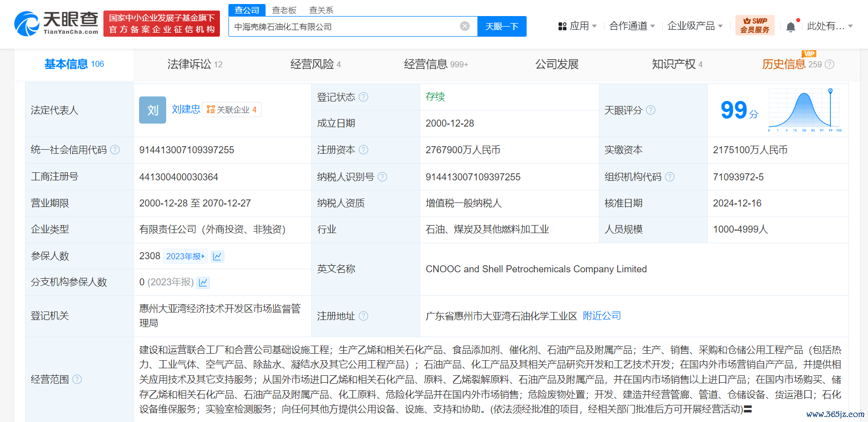Open 分支机构参保人数 trend chart icon
Screen dimensions: 868x422
click(x=203, y=283)
